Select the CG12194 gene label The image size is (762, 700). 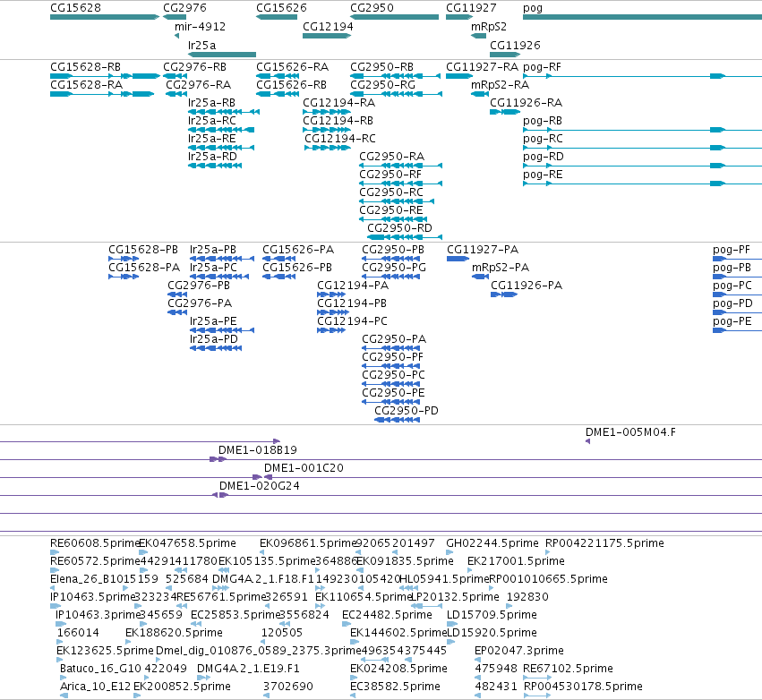pyautogui.click(x=328, y=26)
